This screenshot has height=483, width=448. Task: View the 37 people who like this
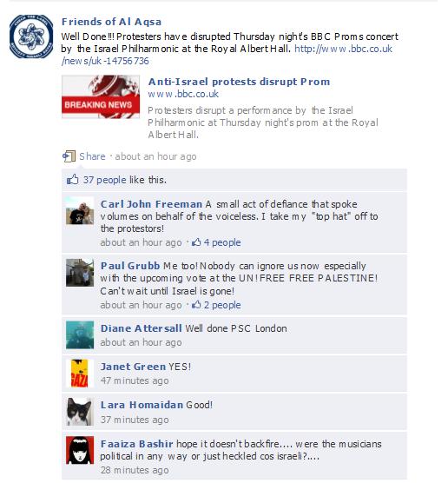point(105,180)
